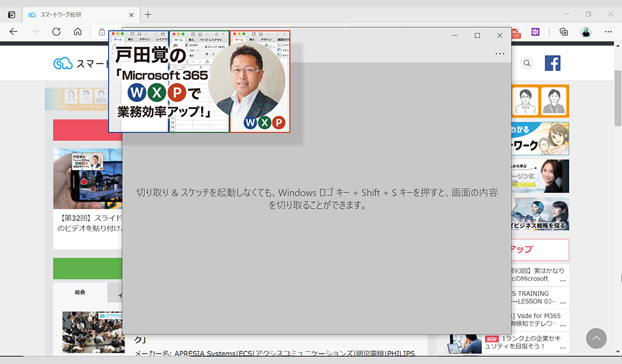The image size is (622, 364).
Task: Open the profile avatar in Edge
Action: [586, 32]
